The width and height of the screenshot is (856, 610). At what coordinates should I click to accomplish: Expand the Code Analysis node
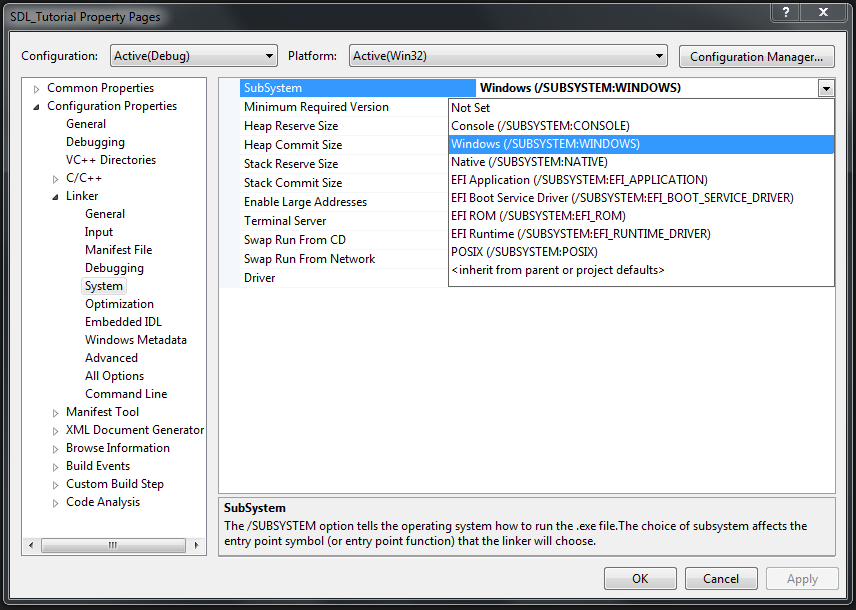55,503
